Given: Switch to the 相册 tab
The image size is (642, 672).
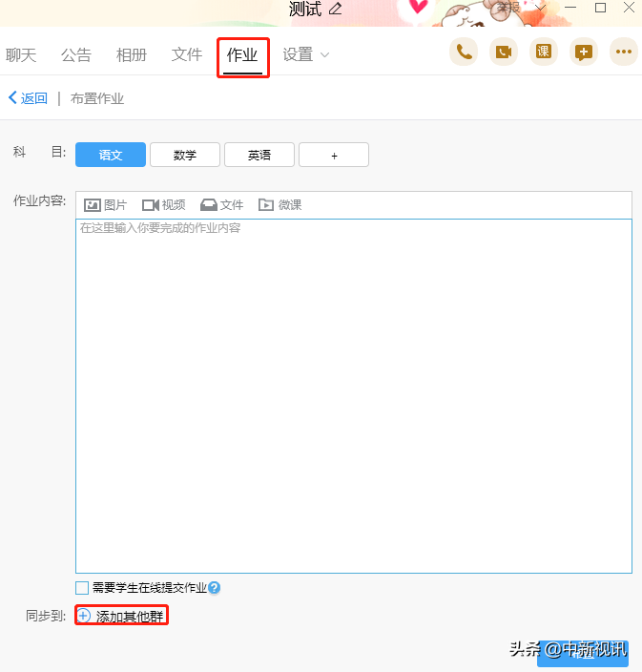Looking at the screenshot, I should [132, 54].
